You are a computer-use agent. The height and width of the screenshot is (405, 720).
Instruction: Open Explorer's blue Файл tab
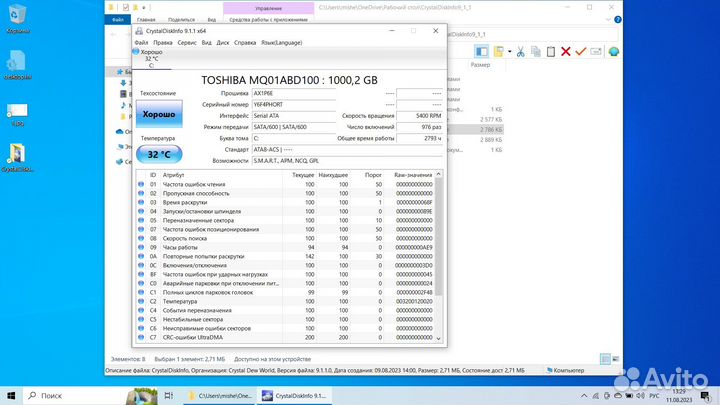pos(118,20)
